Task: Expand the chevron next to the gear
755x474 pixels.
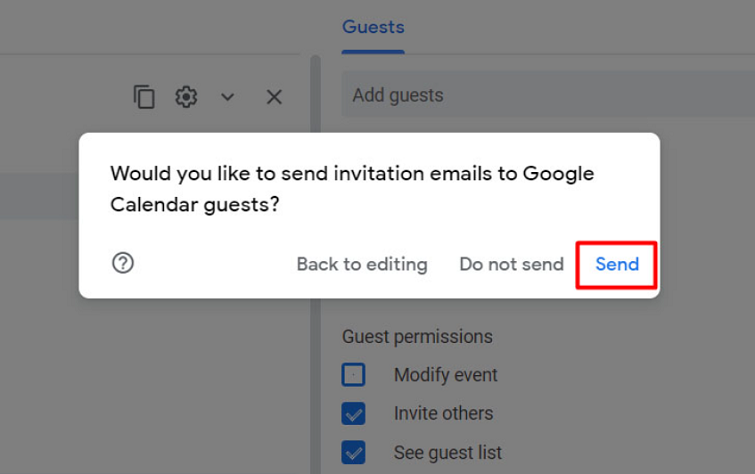Action: coord(228,97)
